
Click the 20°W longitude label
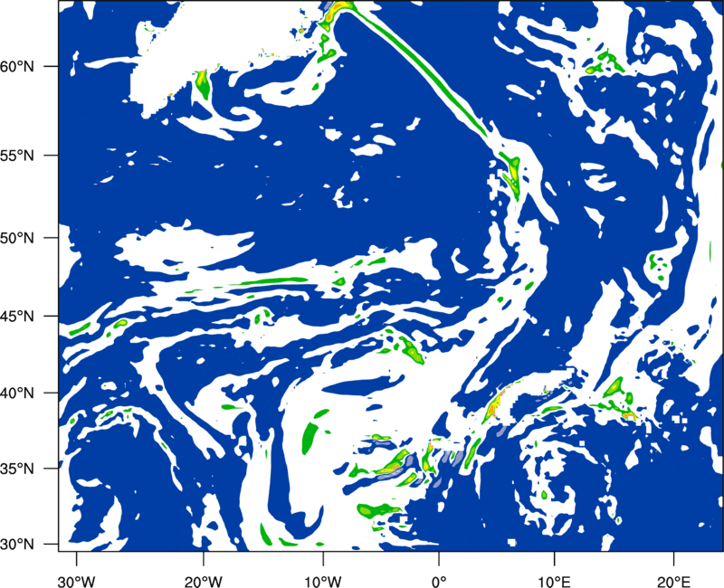click(x=203, y=582)
